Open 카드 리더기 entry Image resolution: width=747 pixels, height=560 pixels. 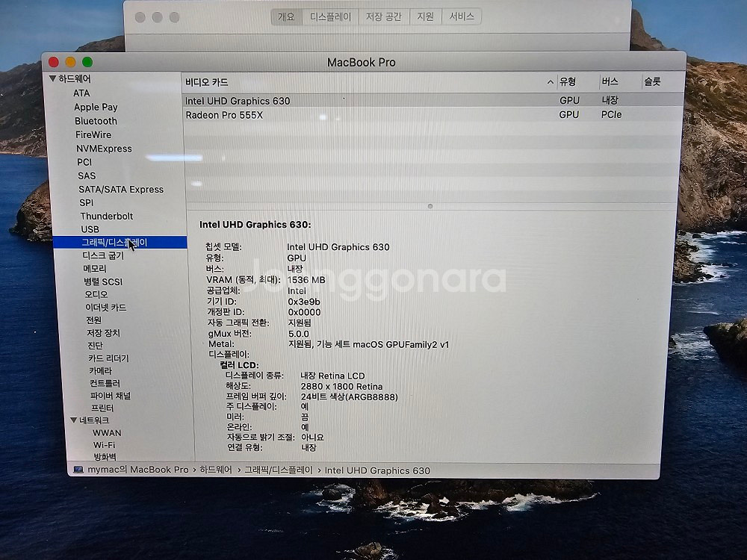(x=108, y=358)
